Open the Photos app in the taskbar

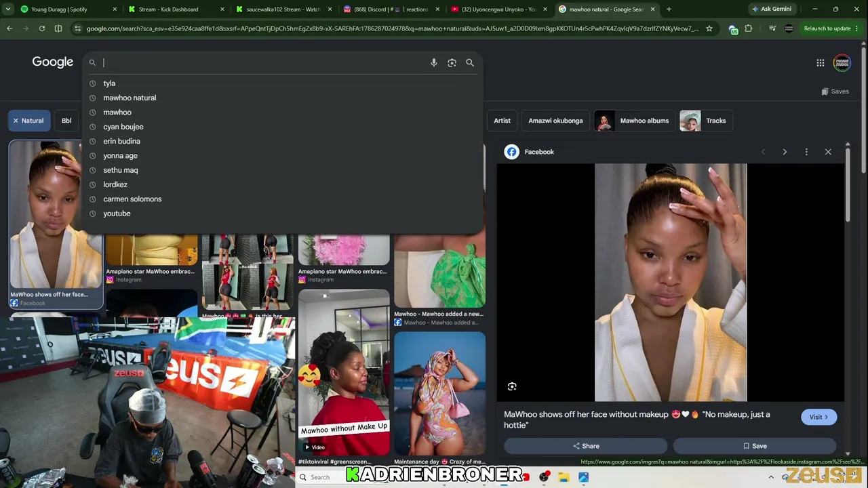tap(583, 477)
